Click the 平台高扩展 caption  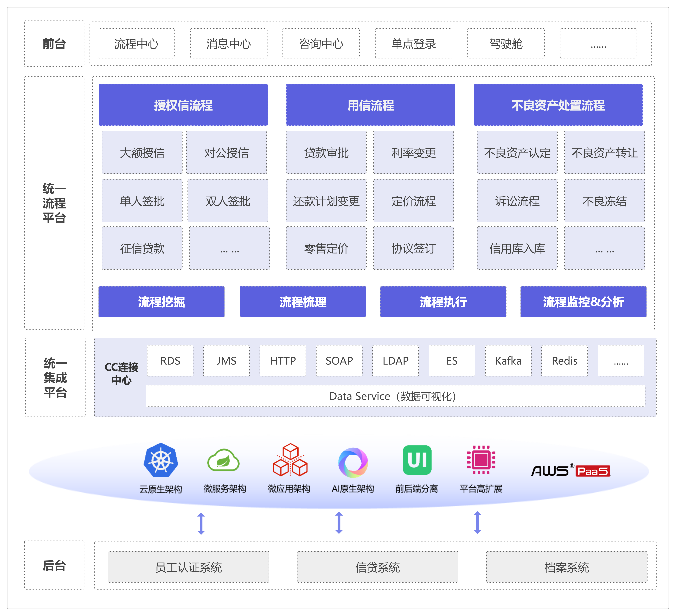tap(481, 489)
